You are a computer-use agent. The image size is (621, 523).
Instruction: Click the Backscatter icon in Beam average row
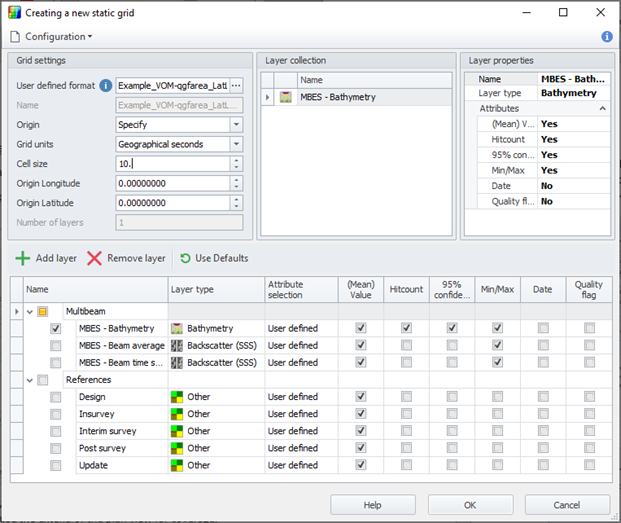click(x=177, y=345)
